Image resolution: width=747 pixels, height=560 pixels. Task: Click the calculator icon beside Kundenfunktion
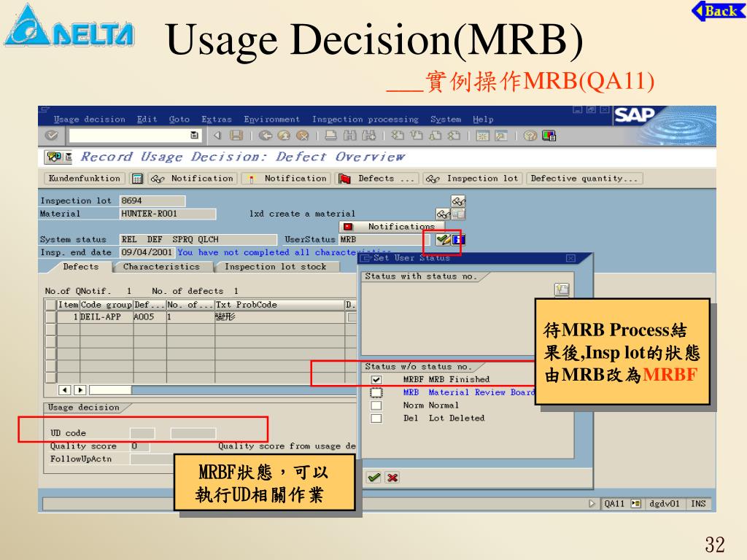(137, 179)
